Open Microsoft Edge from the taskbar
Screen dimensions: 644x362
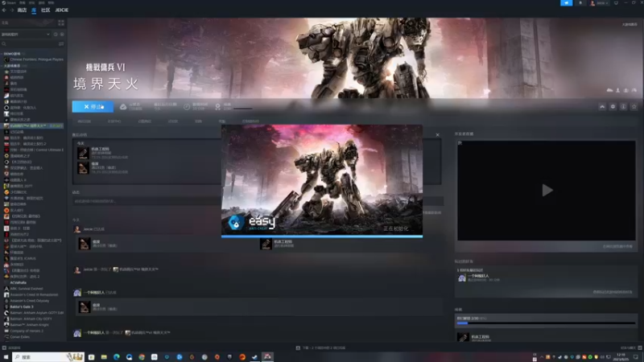(x=117, y=357)
